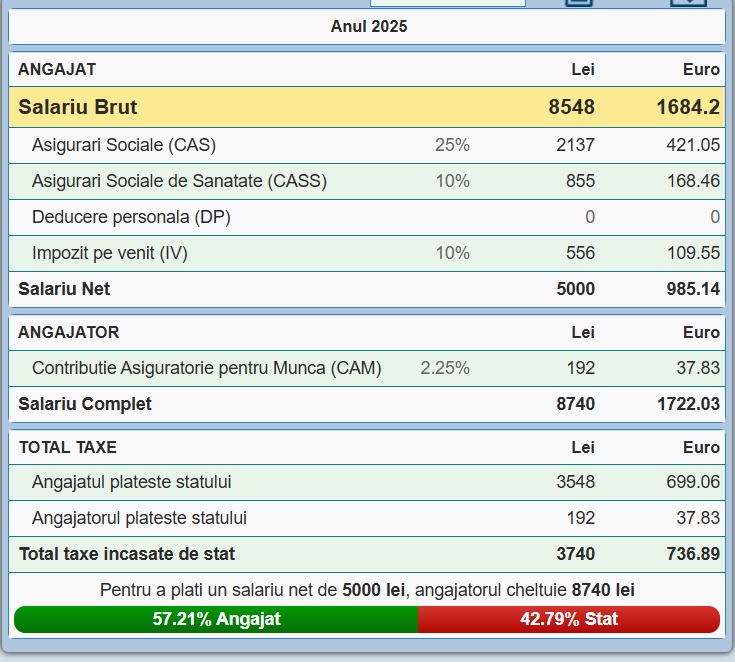Click the red 42.79% Stat bar segment
735x662 pixels.
569,619
